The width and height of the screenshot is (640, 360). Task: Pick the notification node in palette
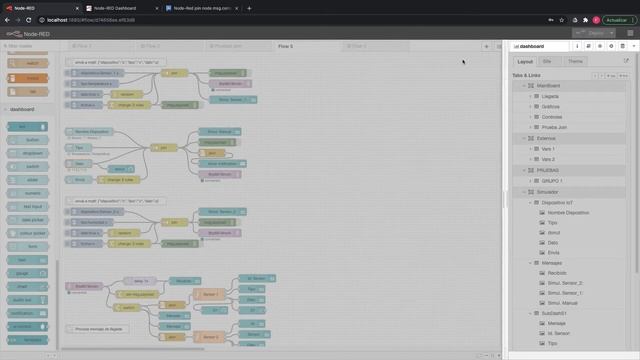click(28, 313)
